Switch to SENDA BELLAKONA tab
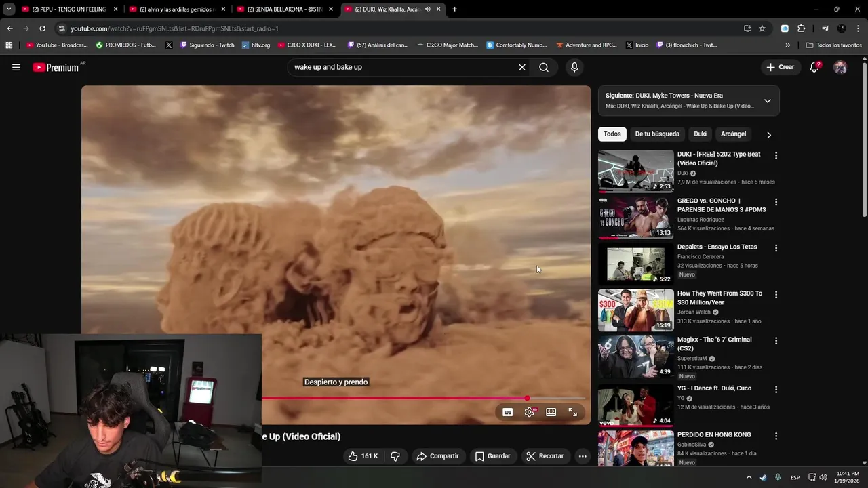The width and height of the screenshot is (868, 488). click(285, 9)
